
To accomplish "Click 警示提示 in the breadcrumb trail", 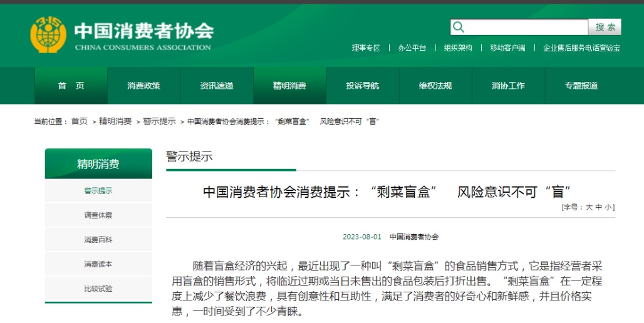I will tap(159, 121).
